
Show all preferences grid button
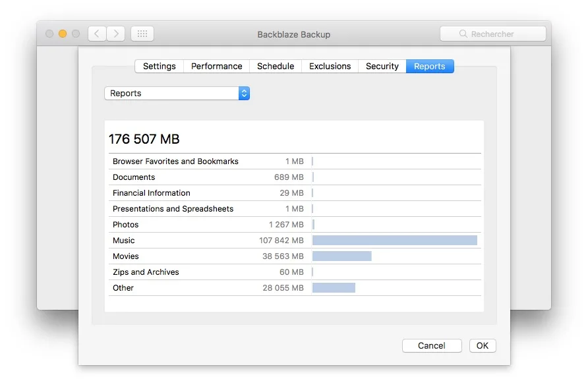(142, 34)
